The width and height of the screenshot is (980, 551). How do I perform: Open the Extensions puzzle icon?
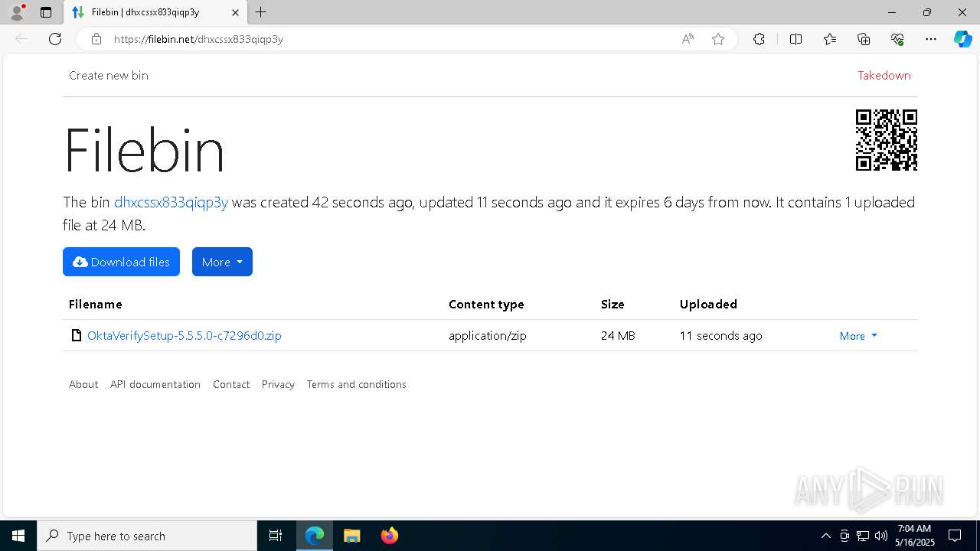[x=759, y=39]
